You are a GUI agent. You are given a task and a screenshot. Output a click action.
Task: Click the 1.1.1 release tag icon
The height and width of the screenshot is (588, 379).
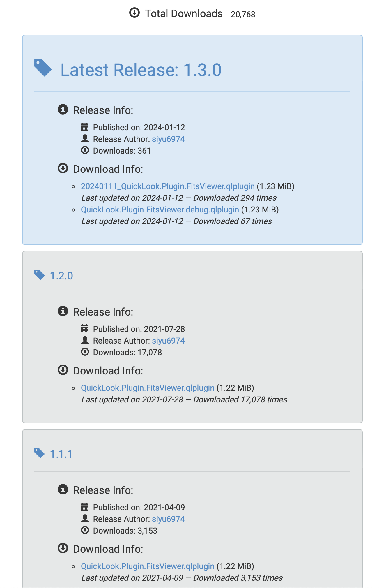pos(39,453)
